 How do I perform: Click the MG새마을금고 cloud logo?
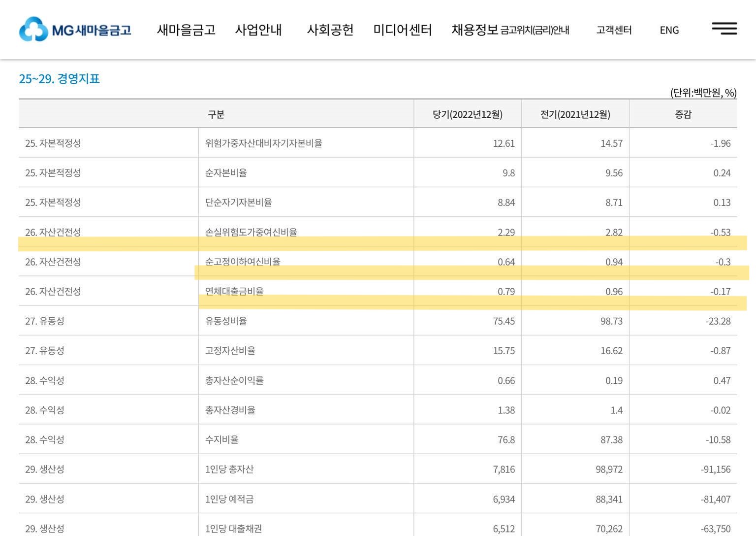click(x=75, y=30)
